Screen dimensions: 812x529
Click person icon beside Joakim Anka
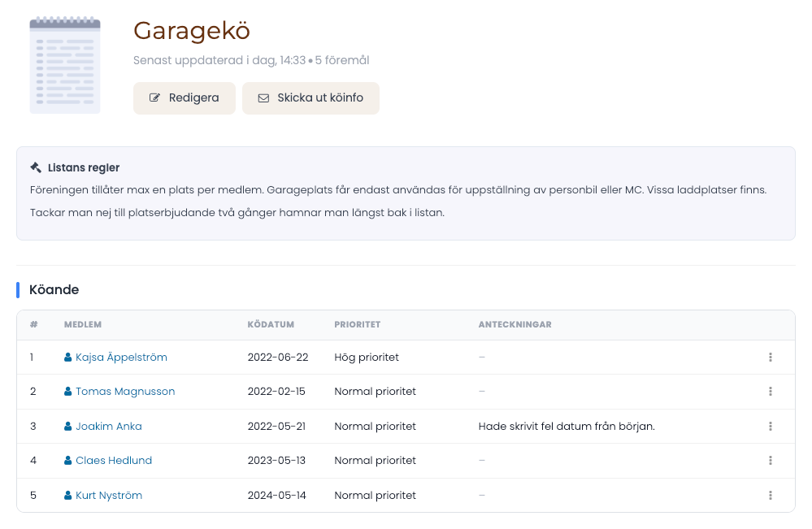pos(67,426)
